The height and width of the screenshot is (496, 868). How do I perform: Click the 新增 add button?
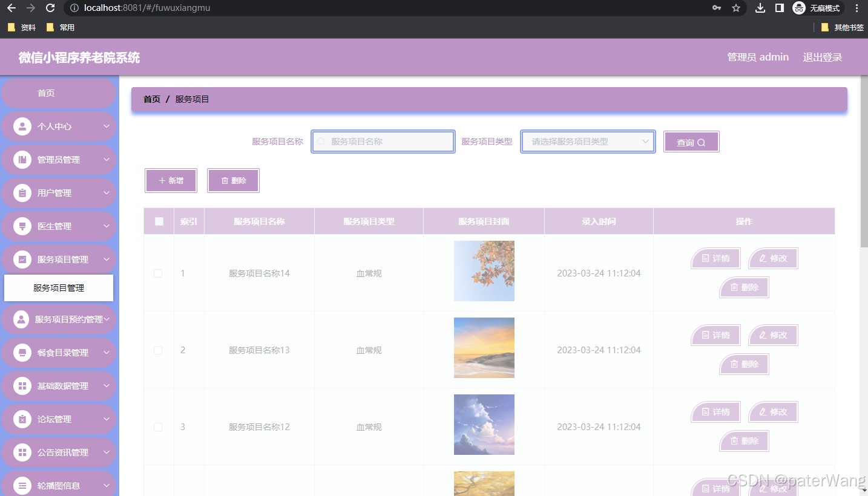point(171,181)
